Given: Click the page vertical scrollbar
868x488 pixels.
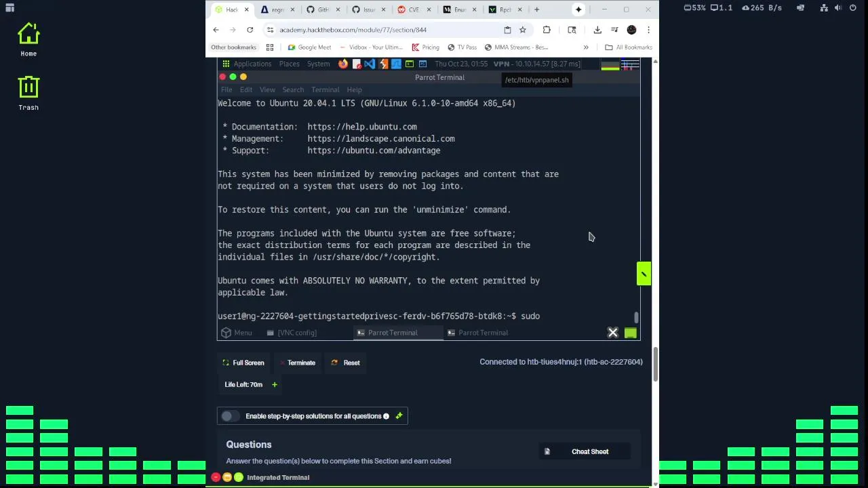Looking at the screenshot, I should (655, 365).
